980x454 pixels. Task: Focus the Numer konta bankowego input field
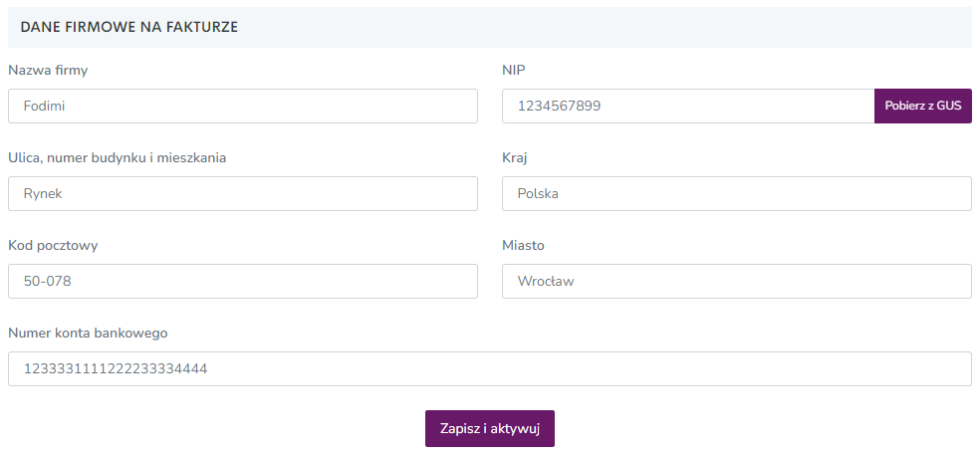pyautogui.click(x=490, y=368)
